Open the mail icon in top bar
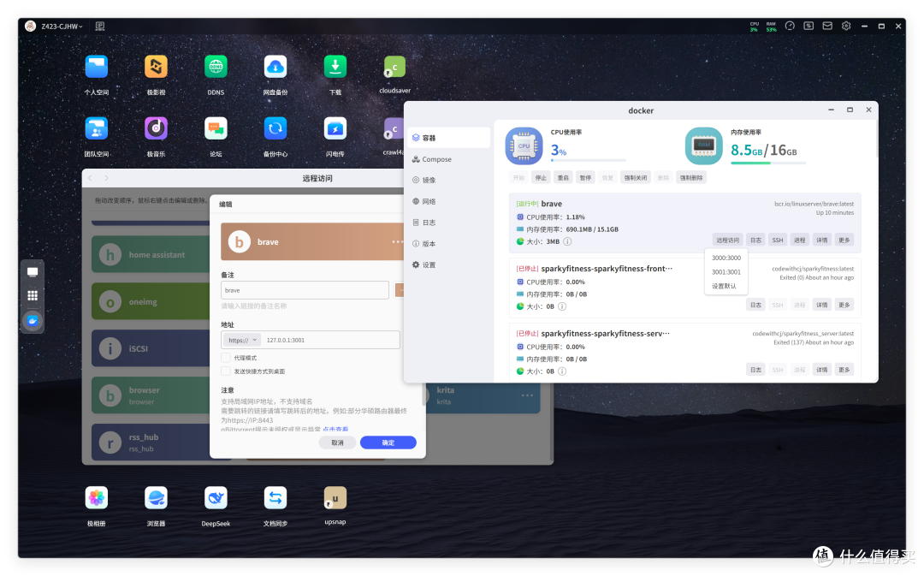This screenshot has height=576, width=924. pyautogui.click(x=827, y=26)
